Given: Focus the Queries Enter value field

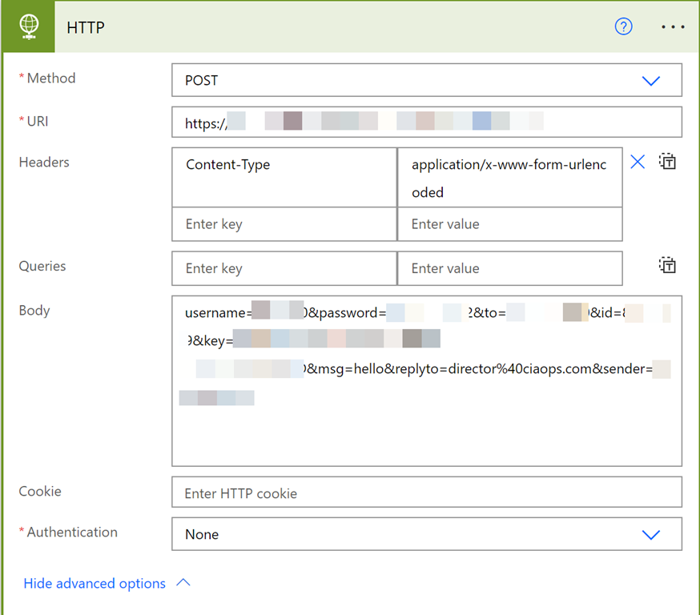Looking at the screenshot, I should [509, 269].
